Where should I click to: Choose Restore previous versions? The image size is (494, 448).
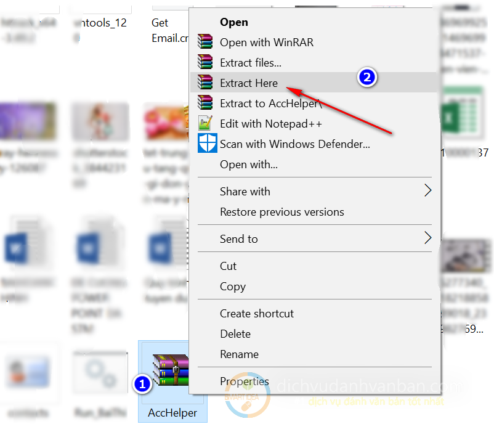281,211
